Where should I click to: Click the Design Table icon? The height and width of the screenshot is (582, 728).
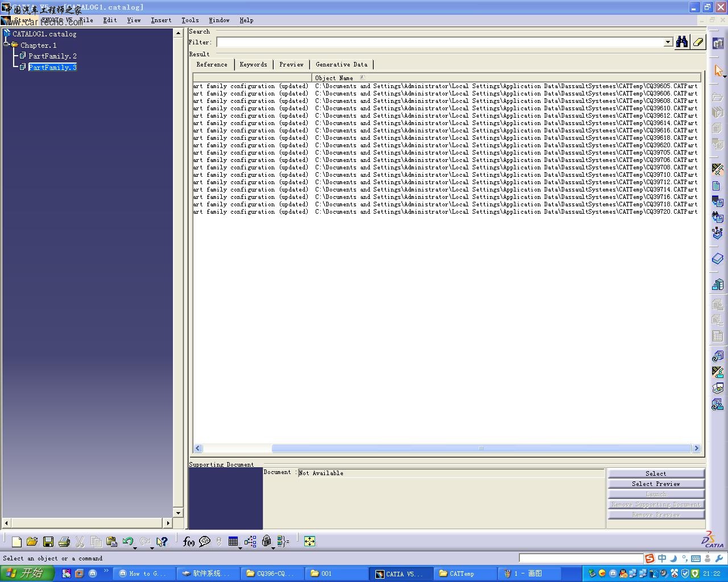click(233, 542)
